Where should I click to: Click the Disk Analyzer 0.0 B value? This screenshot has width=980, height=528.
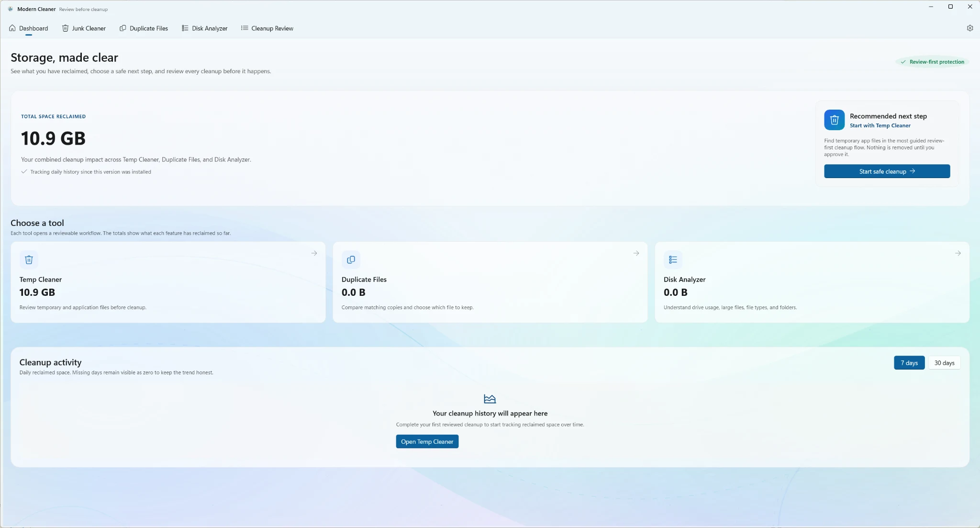click(676, 292)
